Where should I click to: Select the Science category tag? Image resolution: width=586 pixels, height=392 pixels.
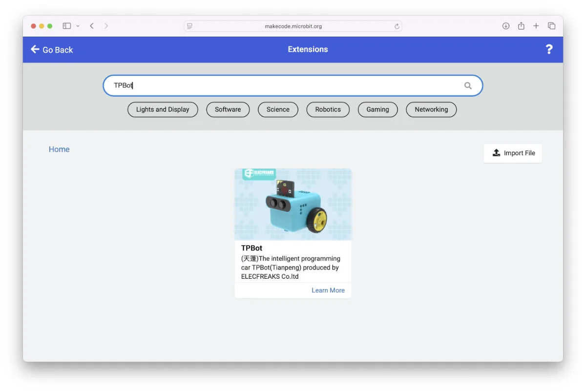coord(278,109)
